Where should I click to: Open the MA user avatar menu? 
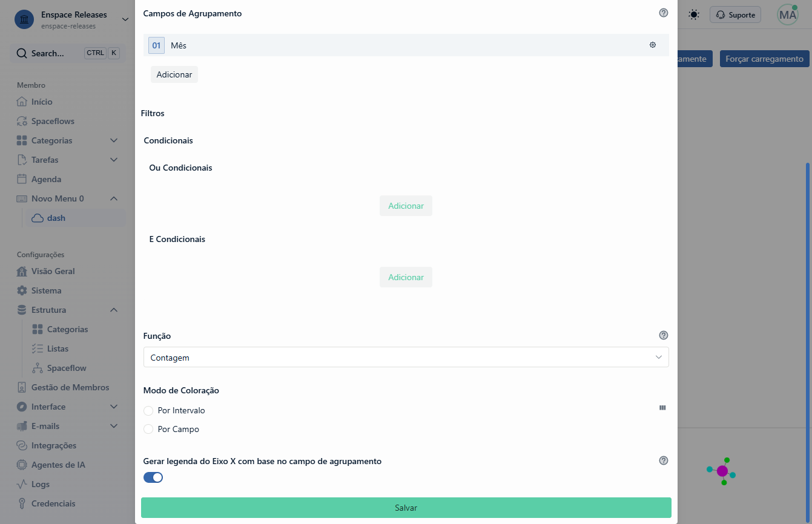[788, 15]
